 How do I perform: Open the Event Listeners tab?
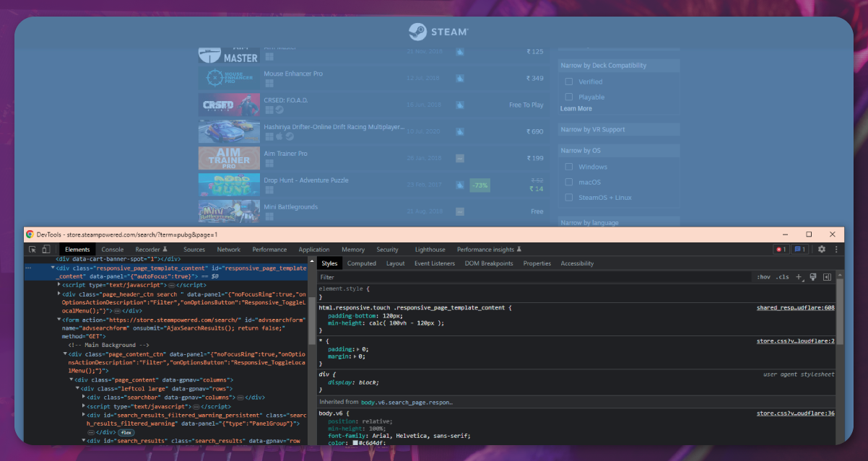[x=435, y=263]
